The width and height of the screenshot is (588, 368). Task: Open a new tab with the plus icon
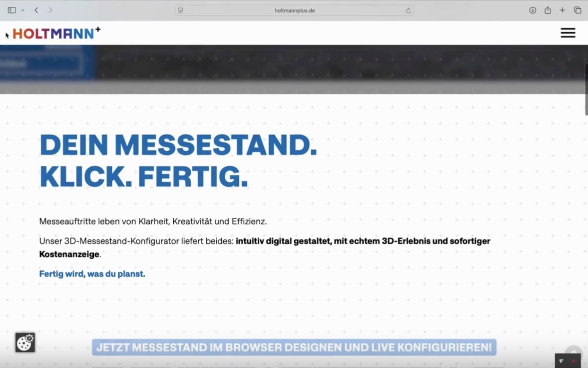(x=562, y=10)
